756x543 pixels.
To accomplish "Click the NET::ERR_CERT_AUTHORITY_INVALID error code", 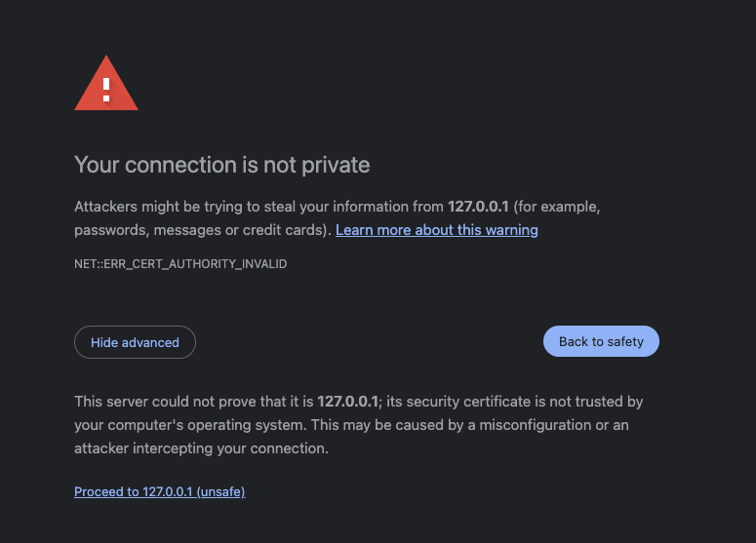I will (x=180, y=264).
